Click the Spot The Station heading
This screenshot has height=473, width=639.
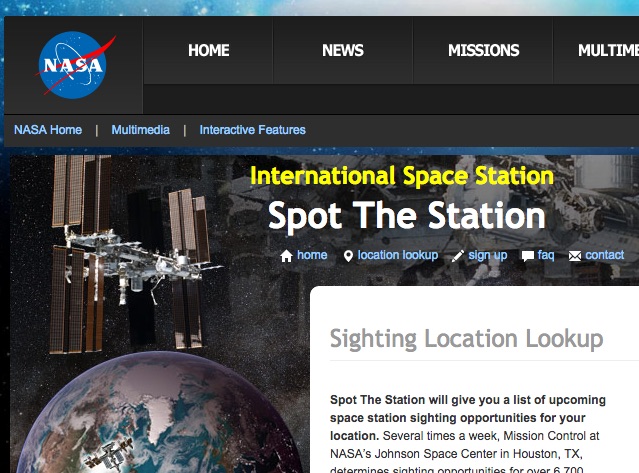click(407, 216)
